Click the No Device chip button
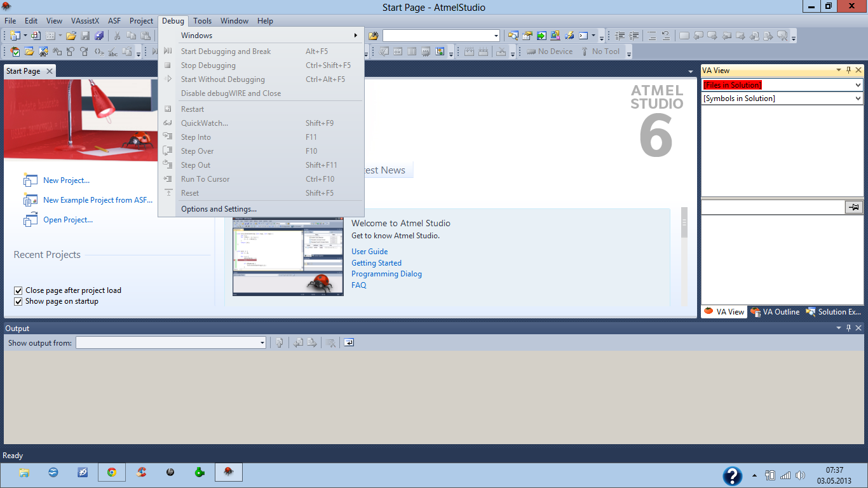868x488 pixels. pyautogui.click(x=550, y=51)
